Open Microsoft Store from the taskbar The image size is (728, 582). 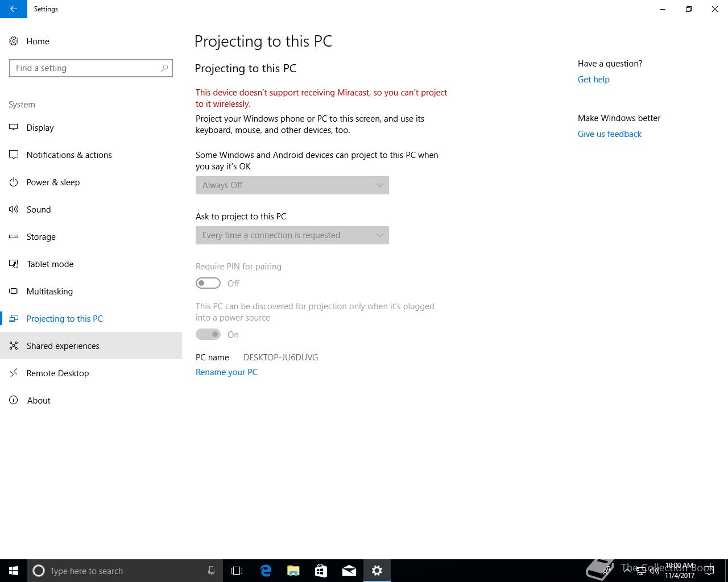321,571
